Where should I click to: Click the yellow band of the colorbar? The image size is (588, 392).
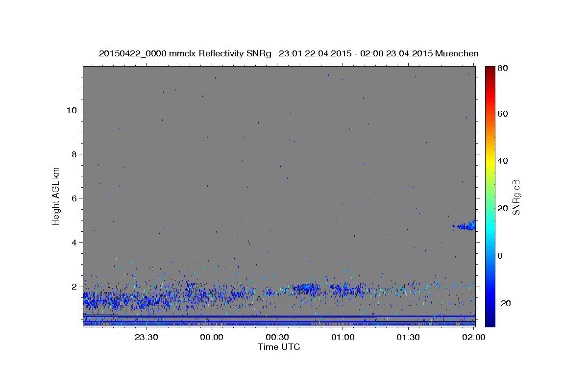pyautogui.click(x=490, y=162)
